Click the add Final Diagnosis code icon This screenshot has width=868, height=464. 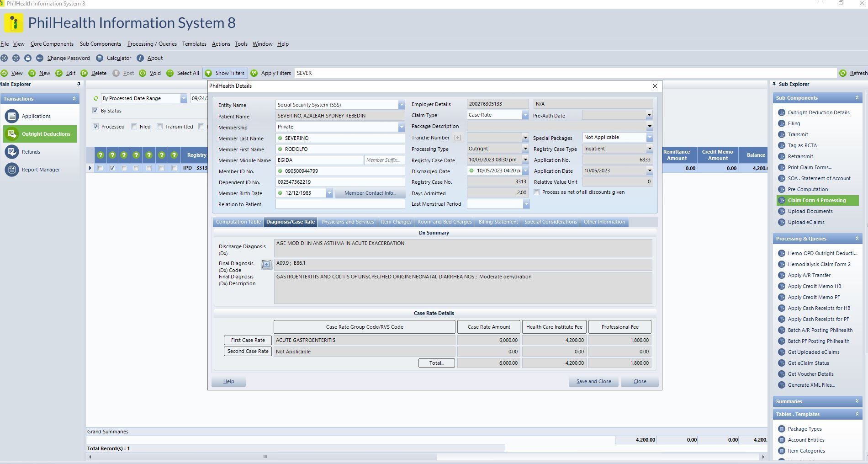coord(266,264)
